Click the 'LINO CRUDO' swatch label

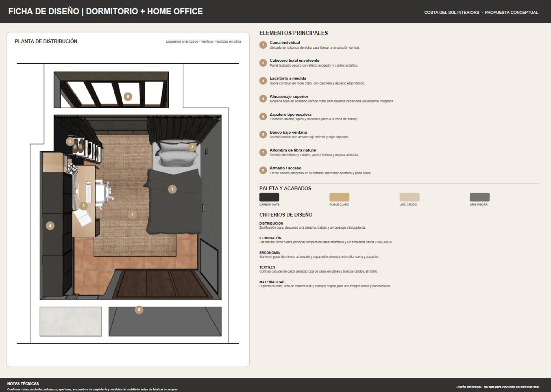[x=408, y=204]
